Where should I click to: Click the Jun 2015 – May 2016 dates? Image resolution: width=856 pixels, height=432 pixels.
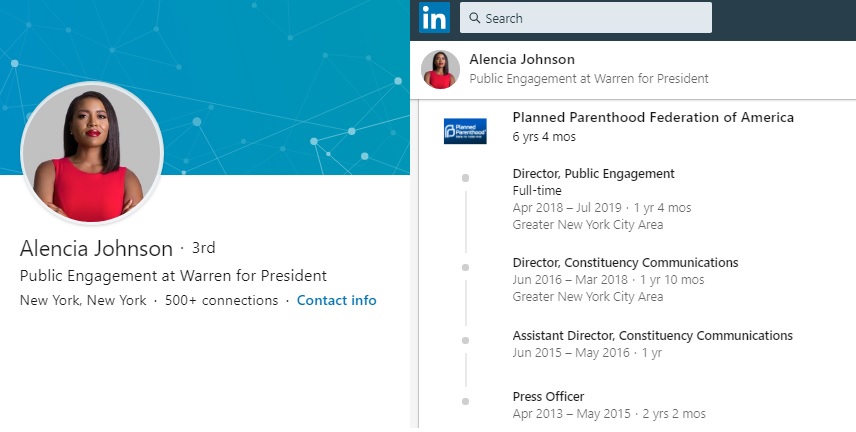[x=571, y=353]
